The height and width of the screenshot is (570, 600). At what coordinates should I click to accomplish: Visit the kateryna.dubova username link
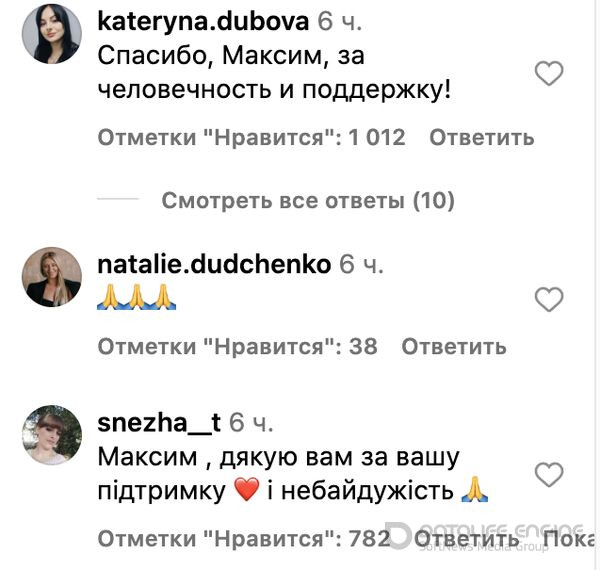pyautogui.click(x=203, y=21)
